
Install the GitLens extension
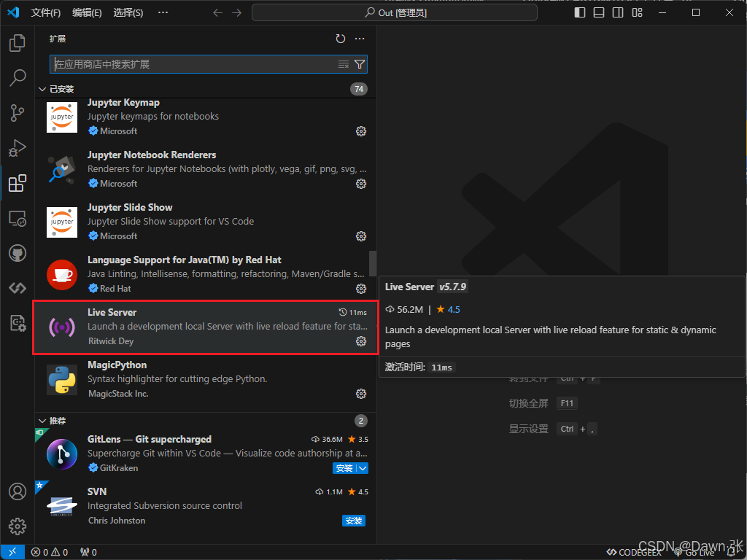(x=344, y=469)
